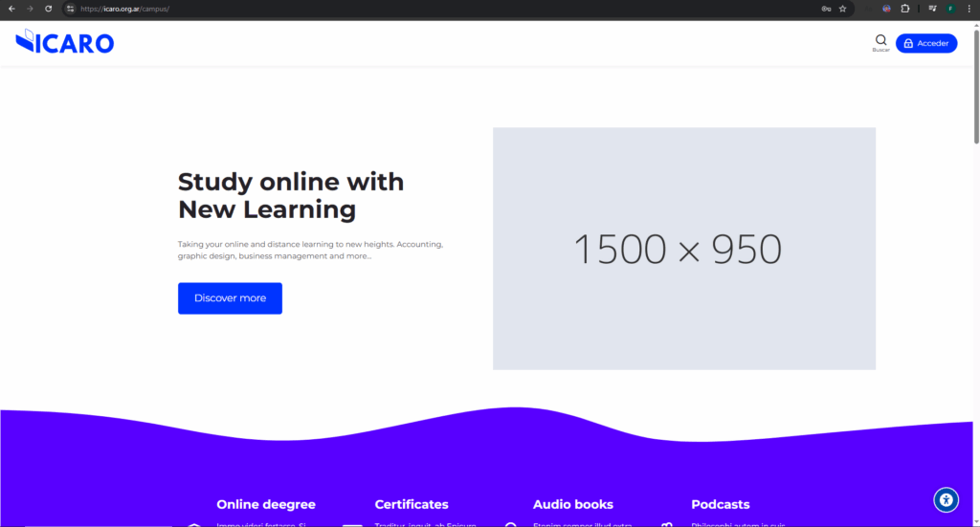The width and height of the screenshot is (980, 527).
Task: Select the Online deegree heading
Action: point(265,504)
